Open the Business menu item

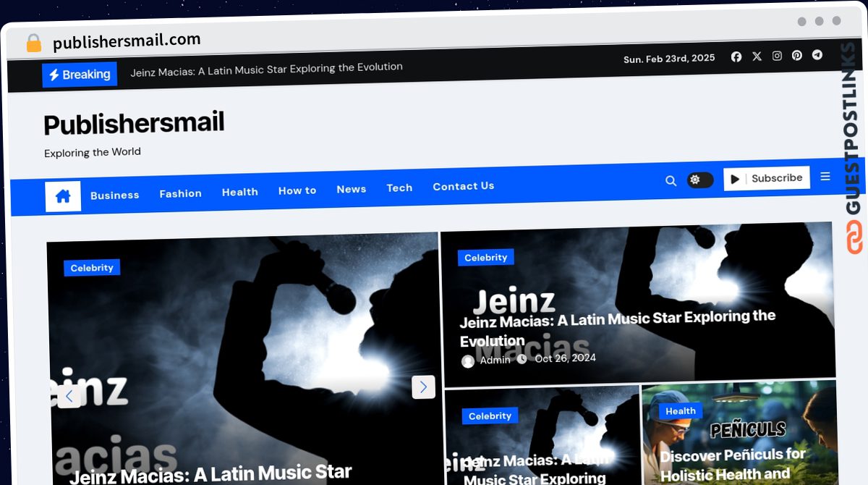[115, 195]
